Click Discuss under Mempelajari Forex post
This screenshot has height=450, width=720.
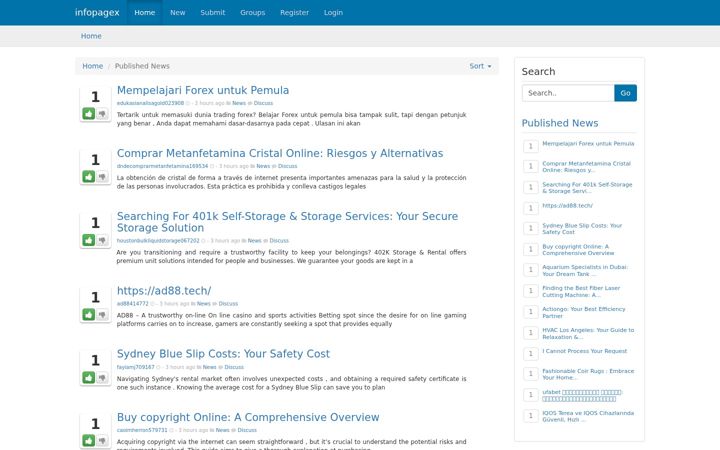pyautogui.click(x=264, y=103)
